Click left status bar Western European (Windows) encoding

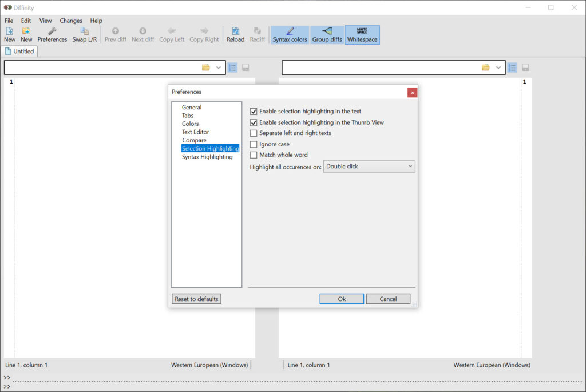click(x=209, y=365)
